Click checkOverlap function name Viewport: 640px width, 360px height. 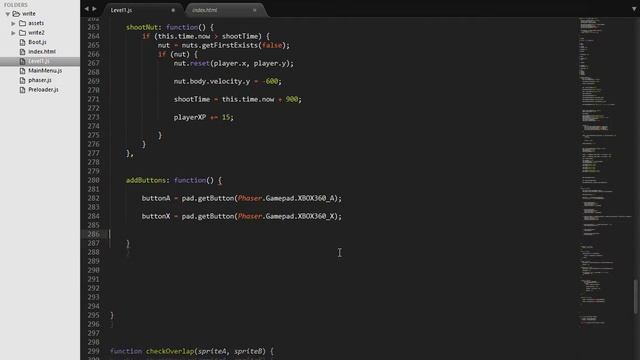coord(170,351)
